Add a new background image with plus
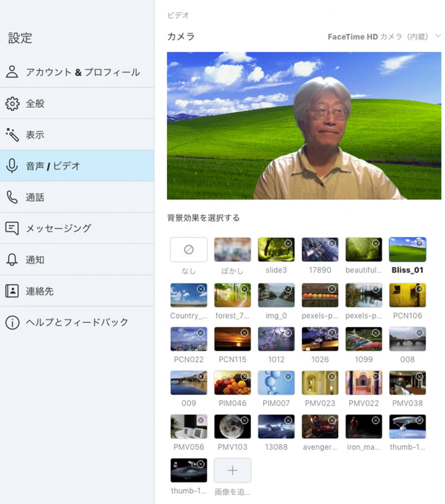The width and height of the screenshot is (445, 504). coord(232,471)
